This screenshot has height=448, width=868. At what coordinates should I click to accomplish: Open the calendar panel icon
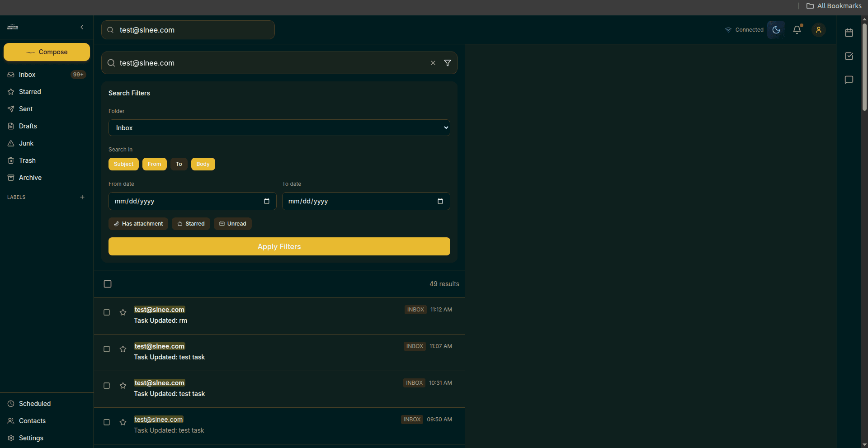point(849,33)
